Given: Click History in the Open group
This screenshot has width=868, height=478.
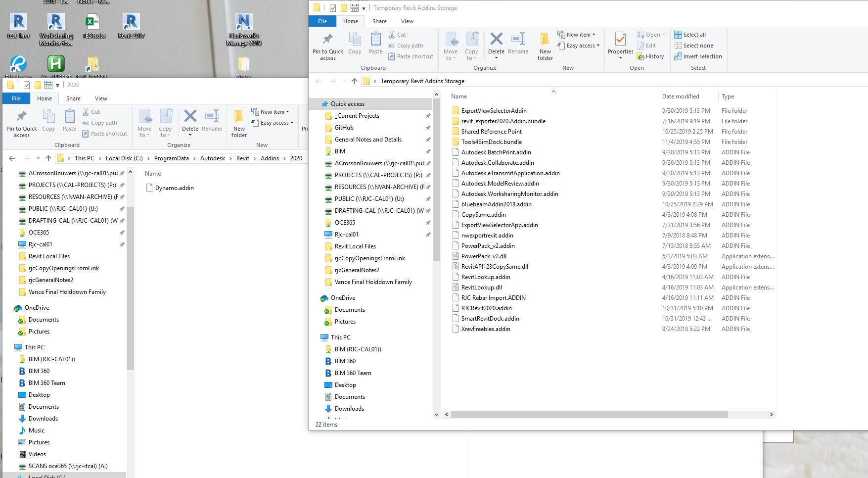Looking at the screenshot, I should [x=651, y=56].
